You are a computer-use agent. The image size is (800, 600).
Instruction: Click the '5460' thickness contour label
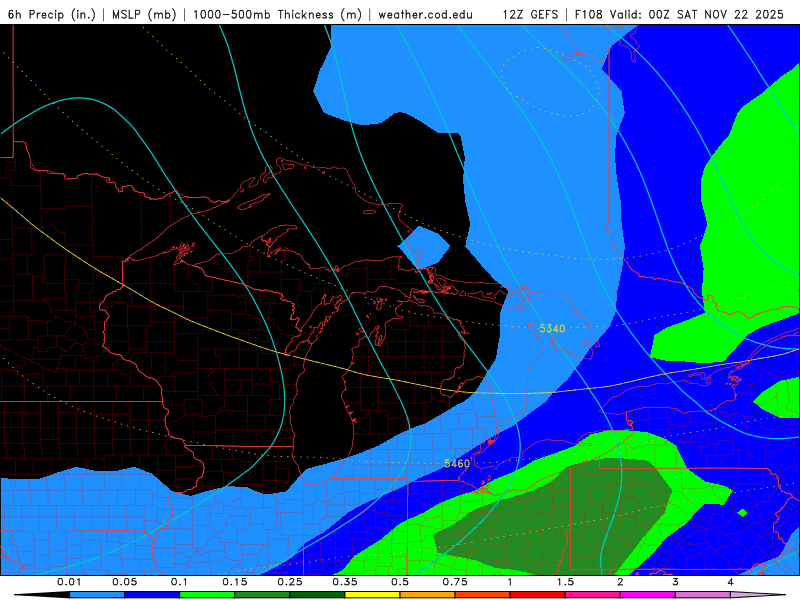pos(457,463)
